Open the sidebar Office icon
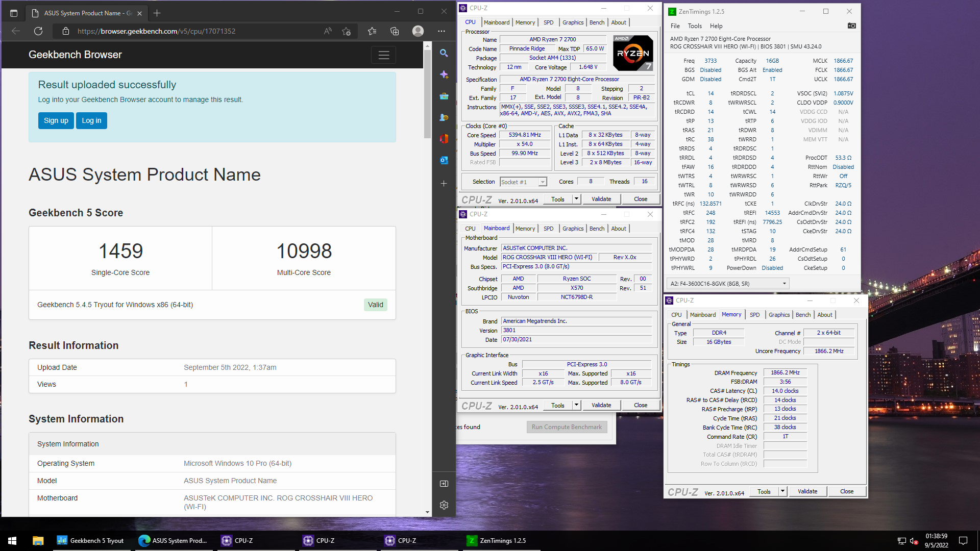 pos(444,139)
